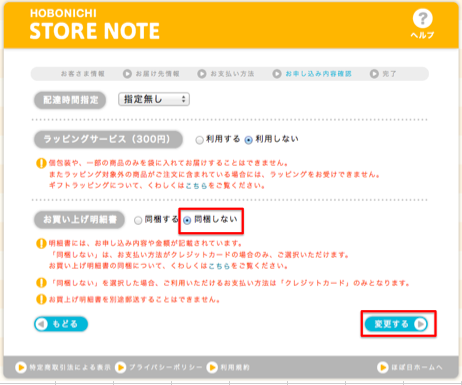Open こちら link about gift wrapping
462x385 pixels.
point(196,186)
